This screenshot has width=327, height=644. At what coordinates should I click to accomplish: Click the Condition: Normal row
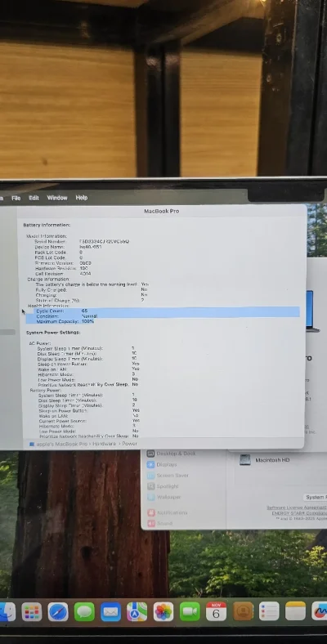163,316
